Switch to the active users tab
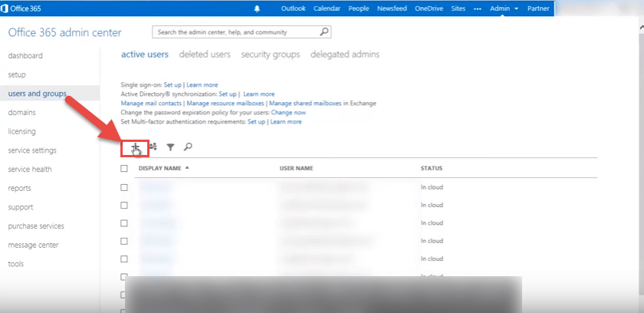This screenshot has height=313, width=644. point(145,54)
